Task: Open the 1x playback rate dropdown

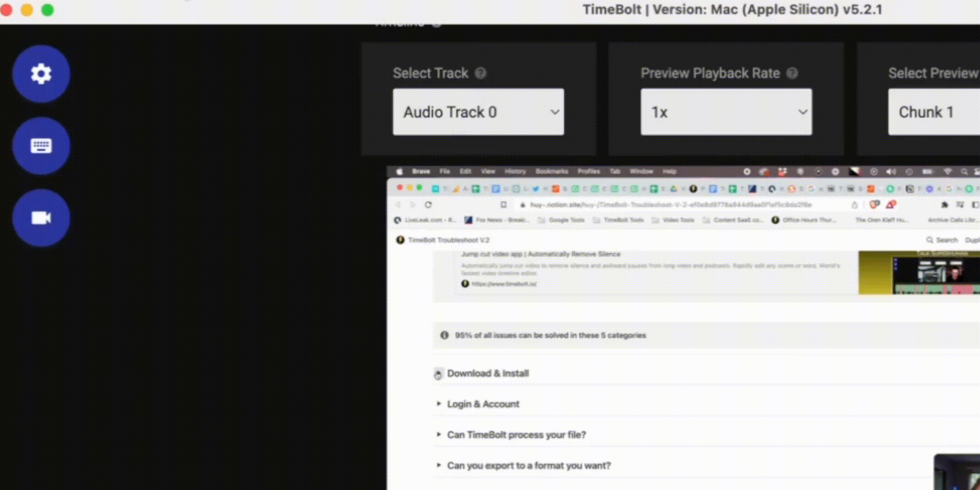Action: click(x=726, y=112)
